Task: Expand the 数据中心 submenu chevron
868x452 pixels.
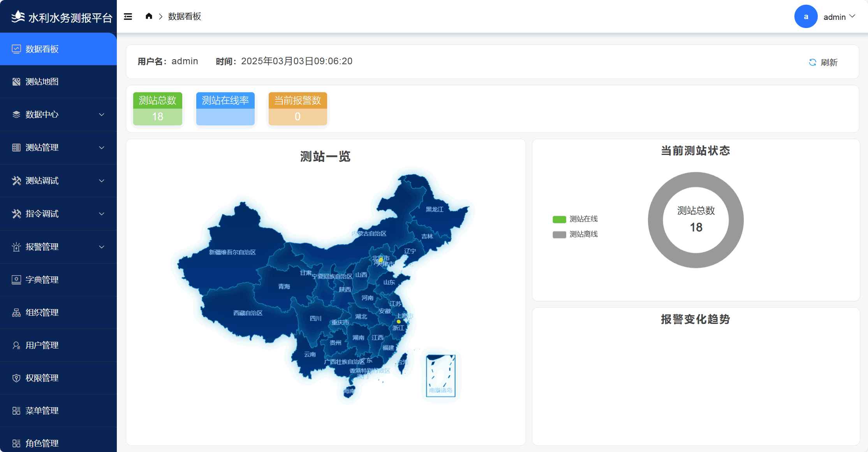Action: click(102, 114)
